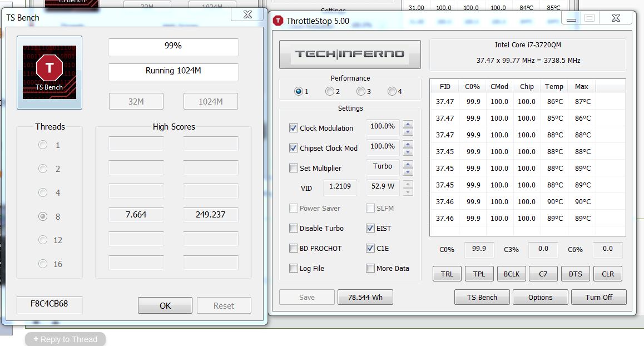The image size is (644, 346).
Task: Choose Performance profile 2
Action: coord(329,91)
